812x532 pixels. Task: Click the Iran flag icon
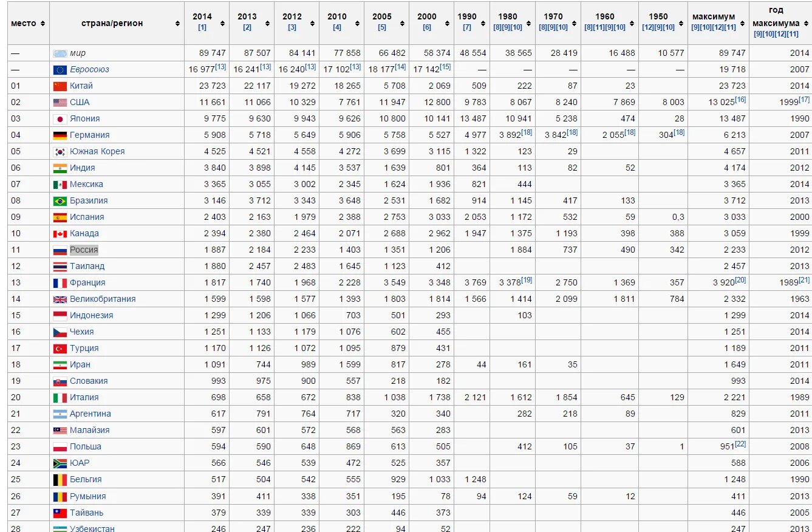(60, 365)
